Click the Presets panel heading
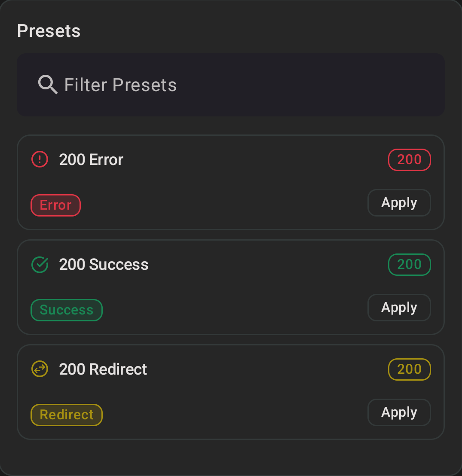The image size is (462, 476). point(49,31)
